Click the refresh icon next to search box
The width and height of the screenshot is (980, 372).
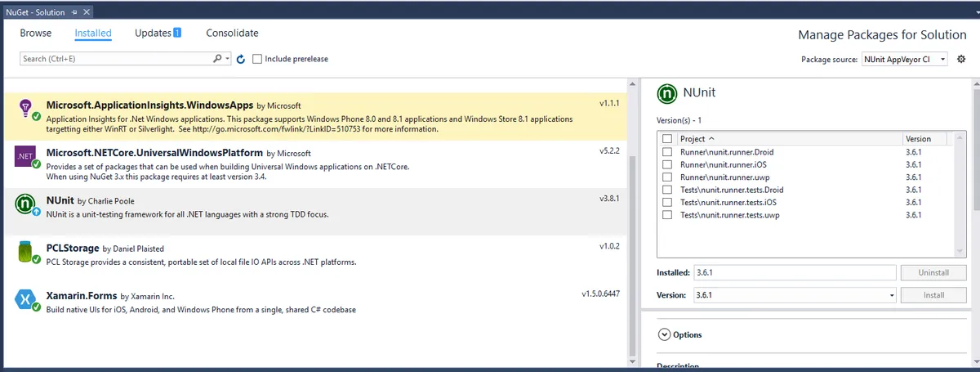point(240,59)
